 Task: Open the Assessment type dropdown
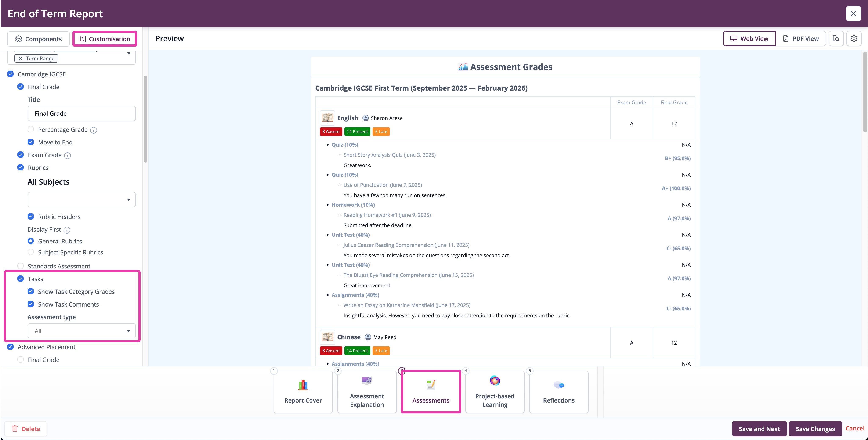pyautogui.click(x=82, y=331)
